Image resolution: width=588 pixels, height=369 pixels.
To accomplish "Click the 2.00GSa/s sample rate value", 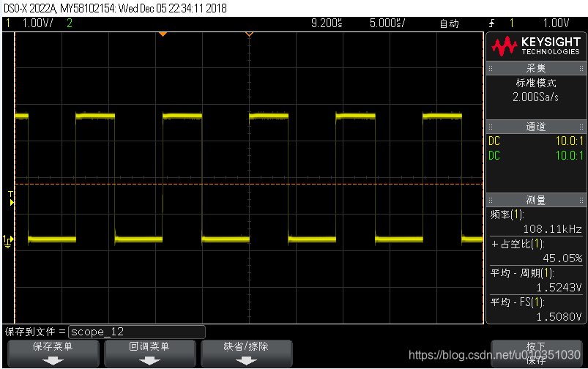I will [x=535, y=97].
